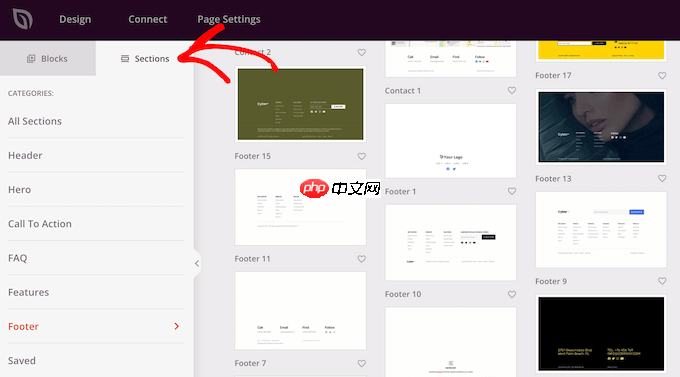Select the Call To Action category
Screen dimensions: 680x377
click(x=40, y=224)
